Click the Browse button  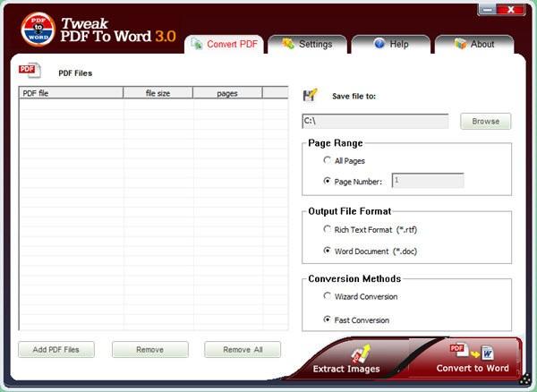tap(485, 121)
